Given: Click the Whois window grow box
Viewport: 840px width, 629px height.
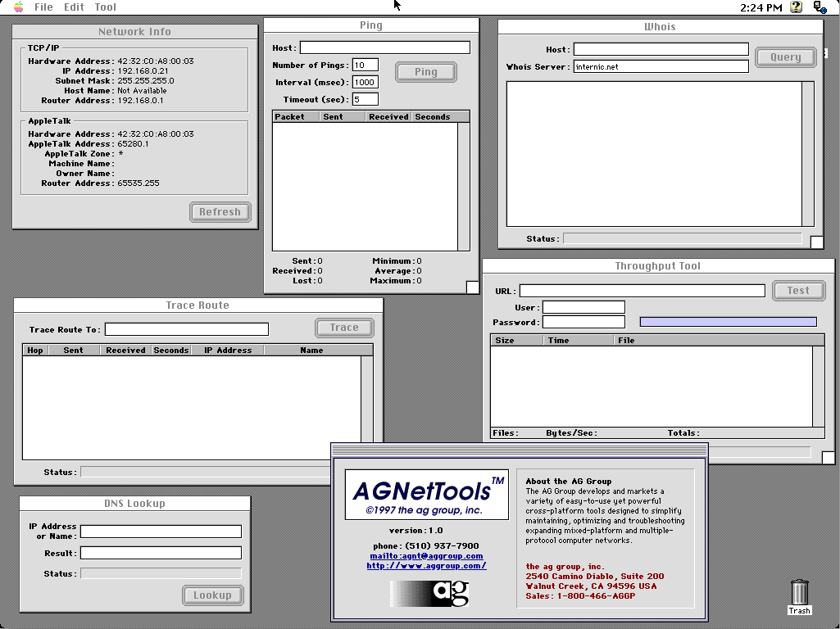Looking at the screenshot, I should 816,242.
